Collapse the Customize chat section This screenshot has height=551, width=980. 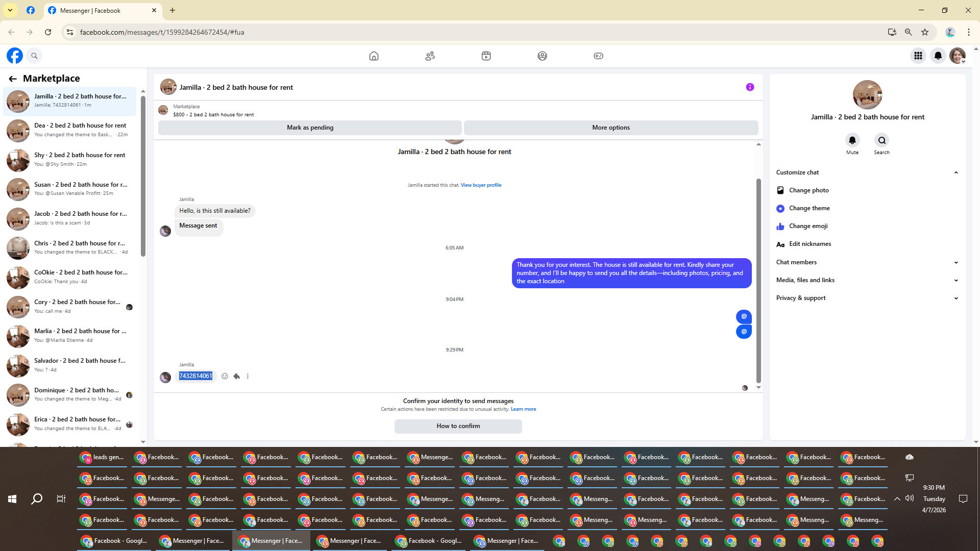coord(955,172)
